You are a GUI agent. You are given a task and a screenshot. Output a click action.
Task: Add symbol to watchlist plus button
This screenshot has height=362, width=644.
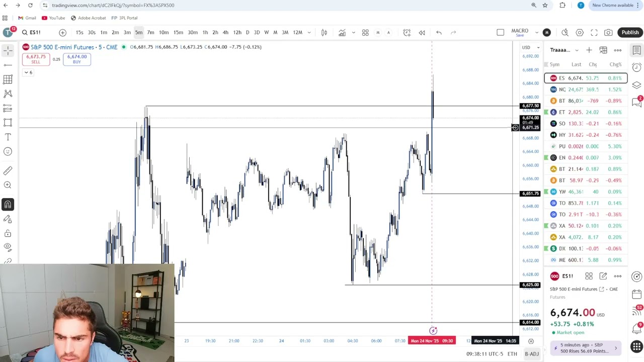(x=589, y=50)
